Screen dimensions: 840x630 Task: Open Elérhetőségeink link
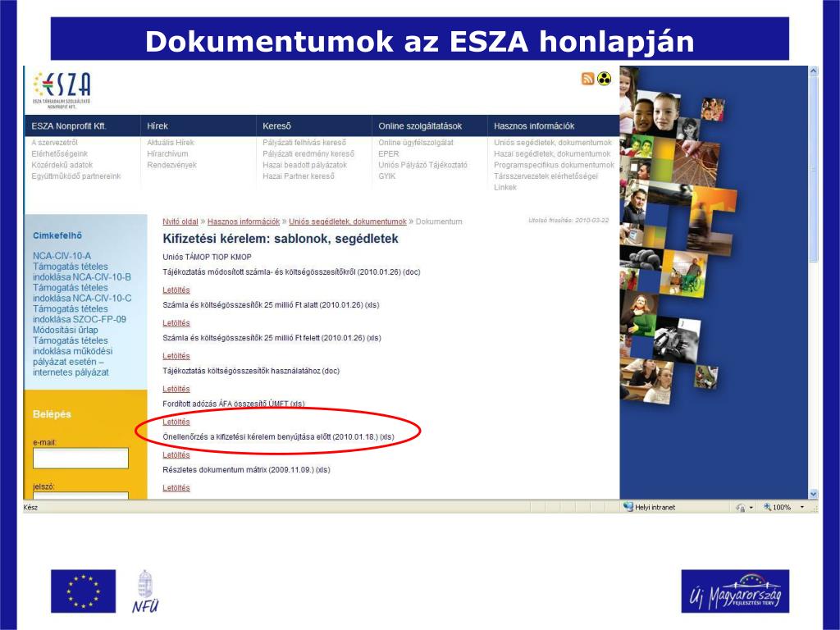click(x=59, y=153)
